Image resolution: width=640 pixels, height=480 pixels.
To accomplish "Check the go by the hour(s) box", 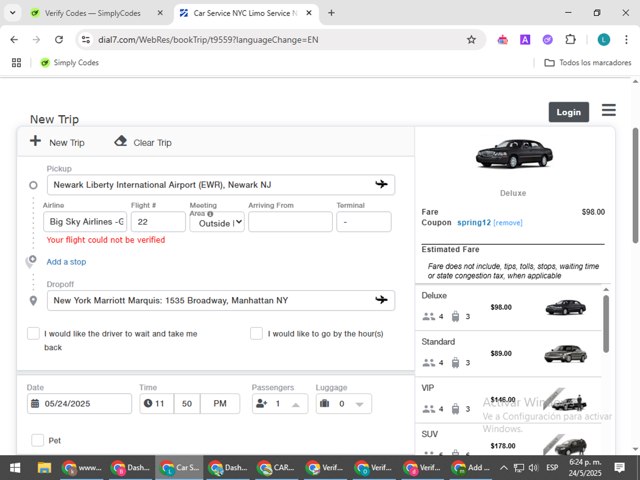I will [x=256, y=333].
